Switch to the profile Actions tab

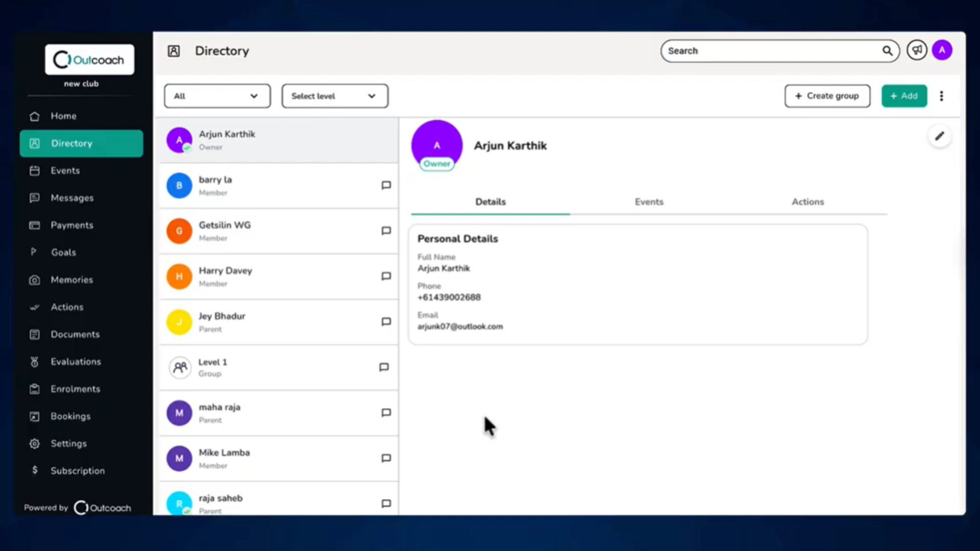807,202
